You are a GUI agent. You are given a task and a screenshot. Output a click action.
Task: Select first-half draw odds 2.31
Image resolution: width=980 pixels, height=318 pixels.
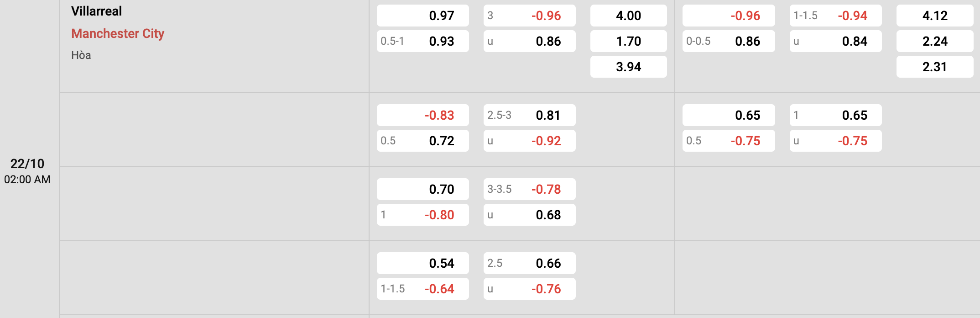[x=934, y=67]
